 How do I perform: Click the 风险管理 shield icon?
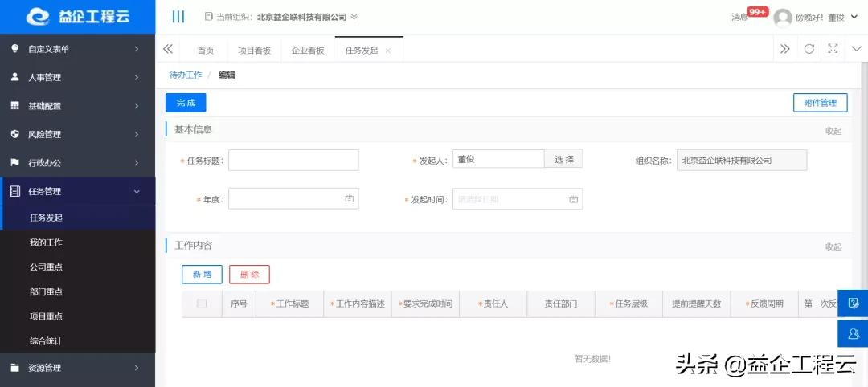pos(15,134)
